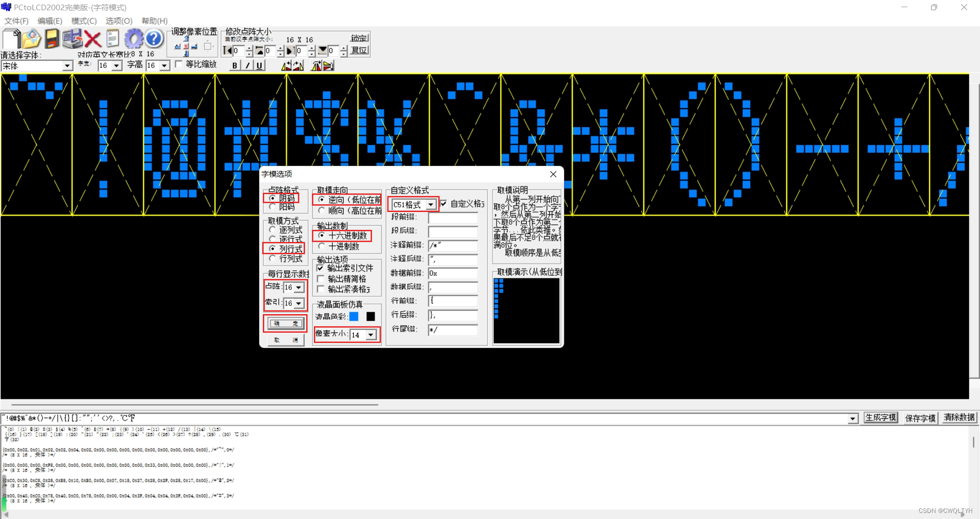This screenshot has width=980, height=519.
Task: Click the bottom-edge matrix resize arrow icon
Action: 323,51
